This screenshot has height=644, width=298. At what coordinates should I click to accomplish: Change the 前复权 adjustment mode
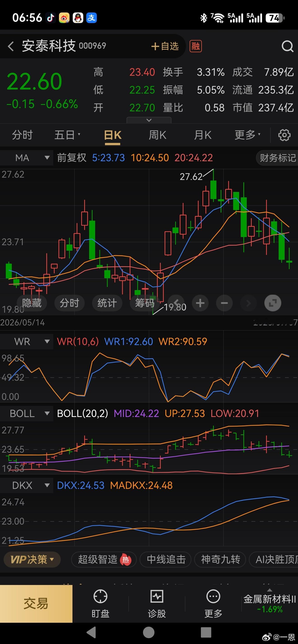pyautogui.click(x=72, y=158)
